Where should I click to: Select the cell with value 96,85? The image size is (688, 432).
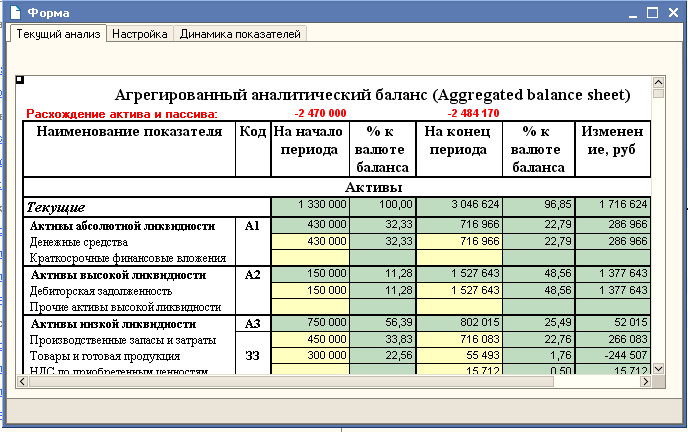(539, 207)
